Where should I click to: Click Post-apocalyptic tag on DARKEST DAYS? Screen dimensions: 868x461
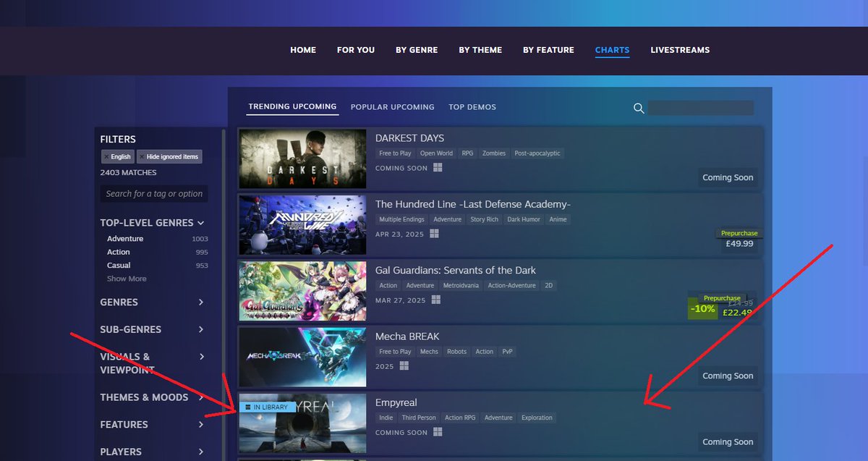point(537,153)
